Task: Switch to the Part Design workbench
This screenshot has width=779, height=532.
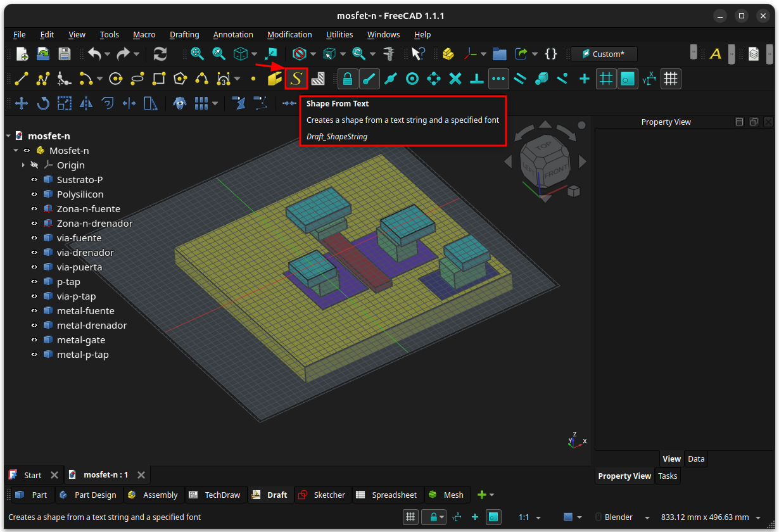Action: (87, 495)
